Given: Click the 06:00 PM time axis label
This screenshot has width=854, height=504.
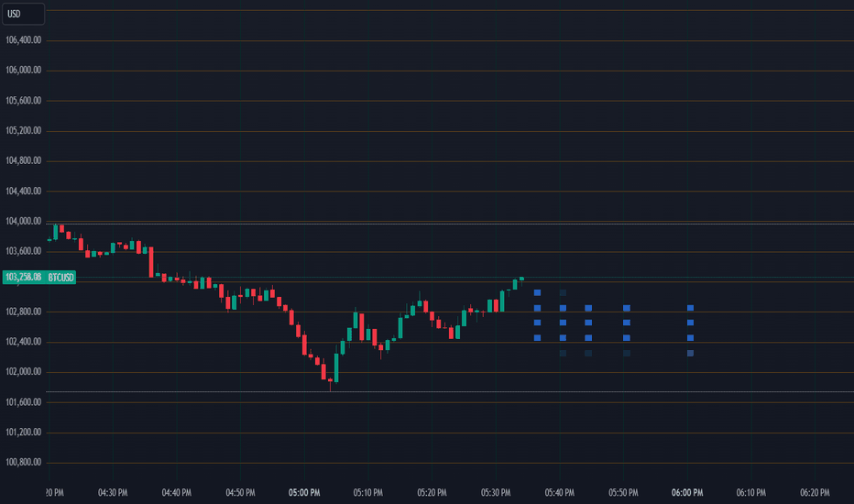Looking at the screenshot, I should (687, 493).
